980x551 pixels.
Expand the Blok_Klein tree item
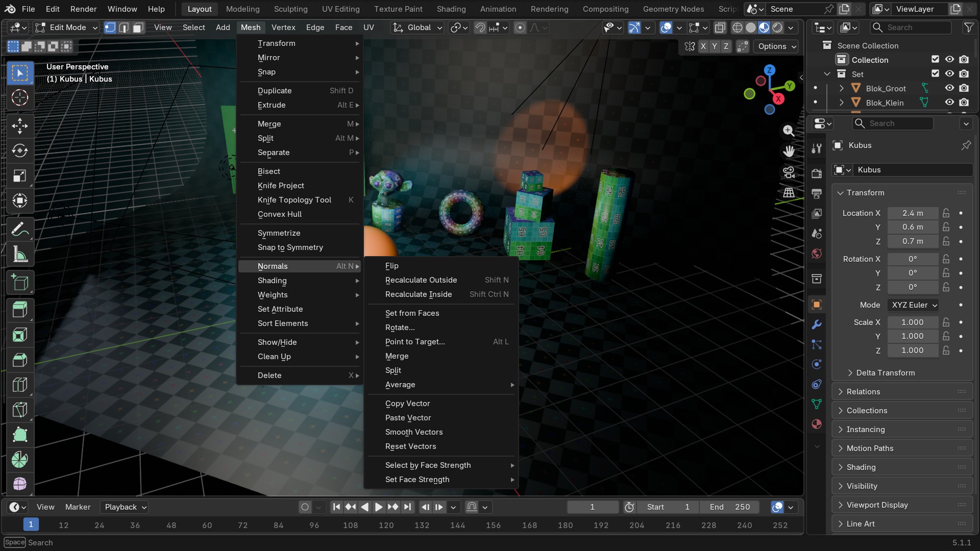(841, 103)
